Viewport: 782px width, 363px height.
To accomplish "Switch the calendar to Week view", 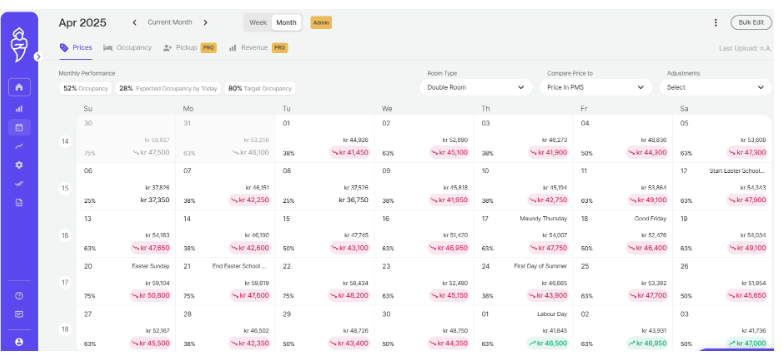I will [258, 22].
